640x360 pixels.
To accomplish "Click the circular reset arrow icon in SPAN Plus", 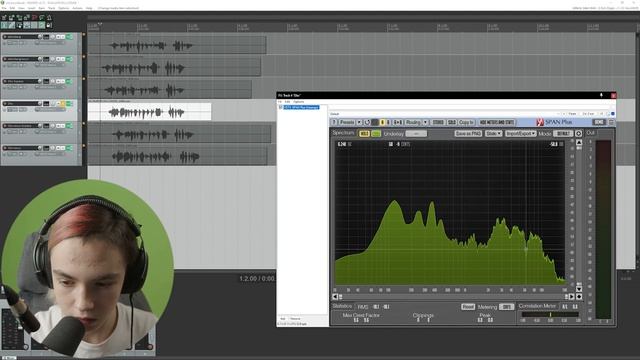I will pos(367,122).
